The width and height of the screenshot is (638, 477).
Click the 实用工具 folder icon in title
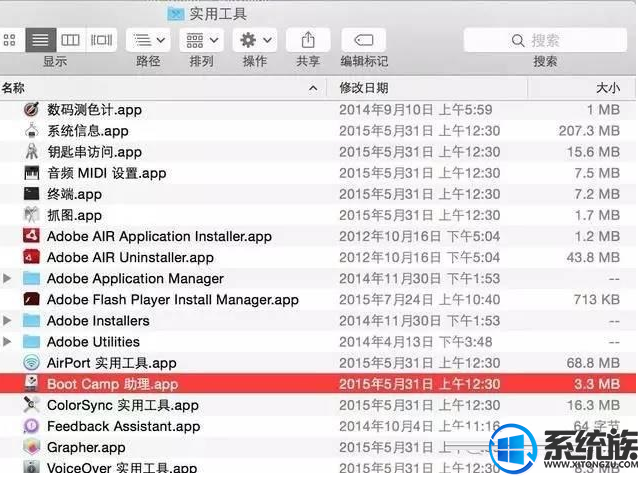click(x=176, y=14)
